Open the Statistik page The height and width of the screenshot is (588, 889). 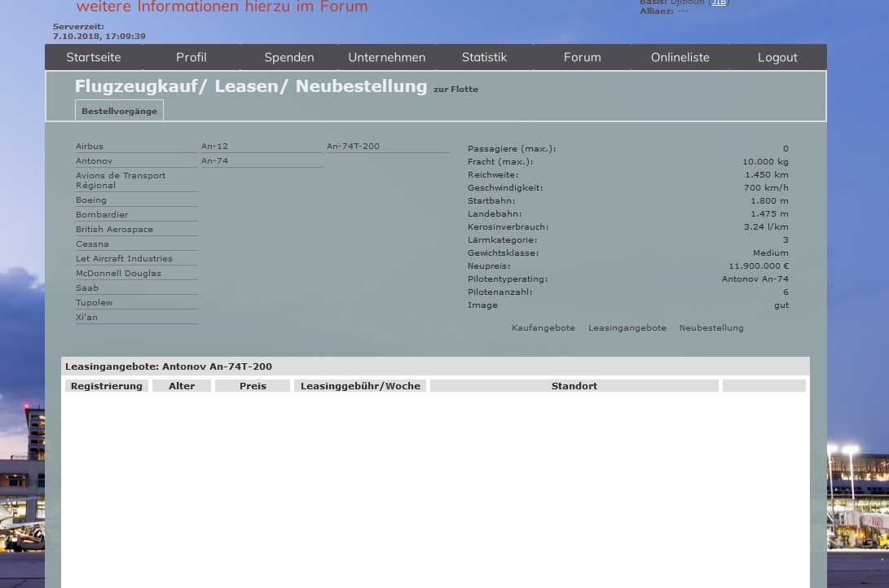[x=484, y=57]
